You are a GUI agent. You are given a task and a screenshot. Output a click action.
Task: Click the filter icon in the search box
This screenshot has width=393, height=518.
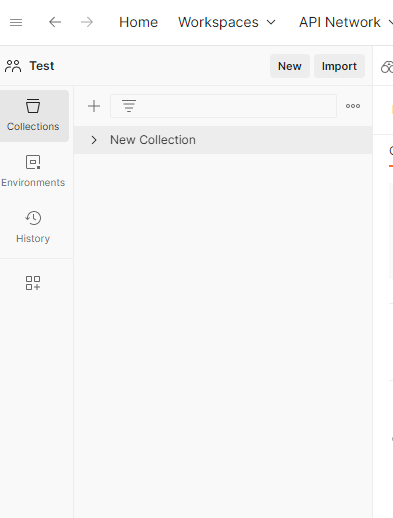coord(129,106)
